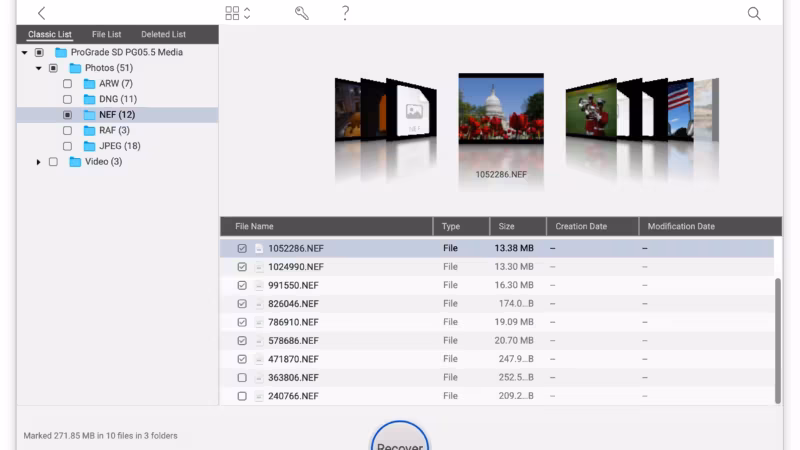Select the JPEG (18) folder icon
This screenshot has width=800, height=450.
tap(89, 146)
